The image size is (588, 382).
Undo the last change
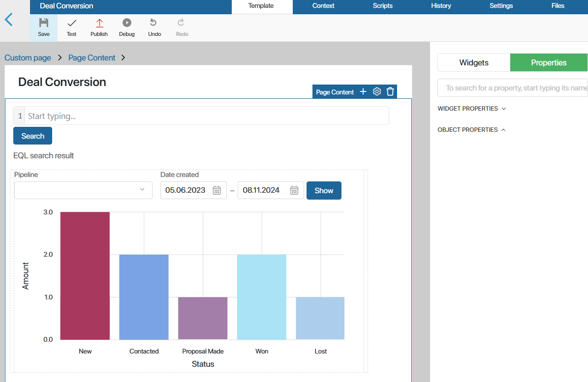[154, 28]
